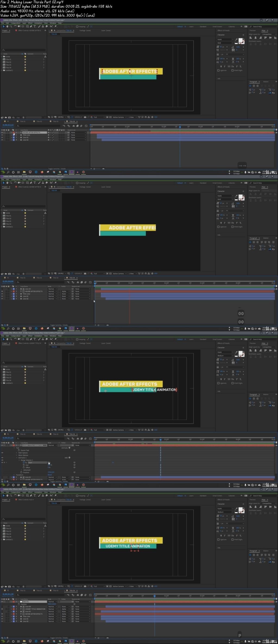This screenshot has width=278, height=644.
Task: Switch to Standard workspace in the 00:06:46 frame
Action: click(x=203, y=496)
